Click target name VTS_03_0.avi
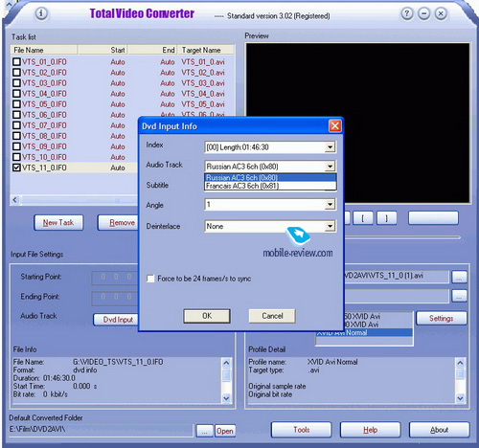The image size is (479, 448). pos(203,83)
